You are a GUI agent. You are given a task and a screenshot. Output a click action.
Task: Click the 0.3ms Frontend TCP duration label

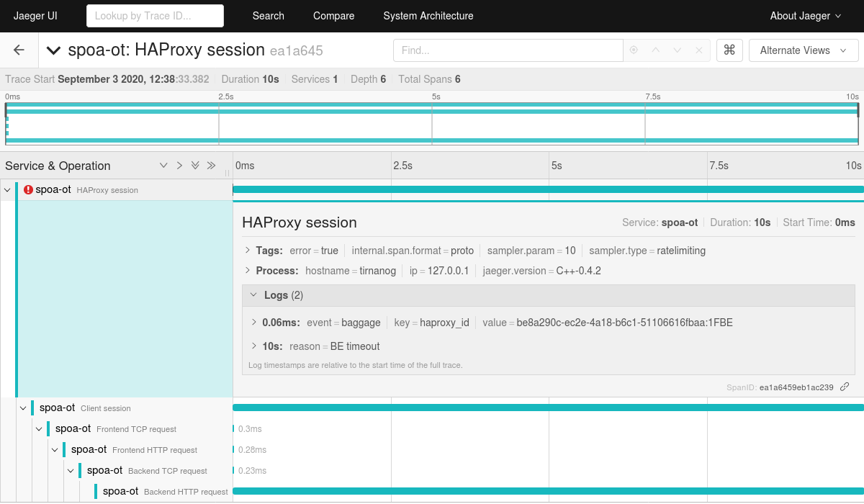tap(250, 429)
